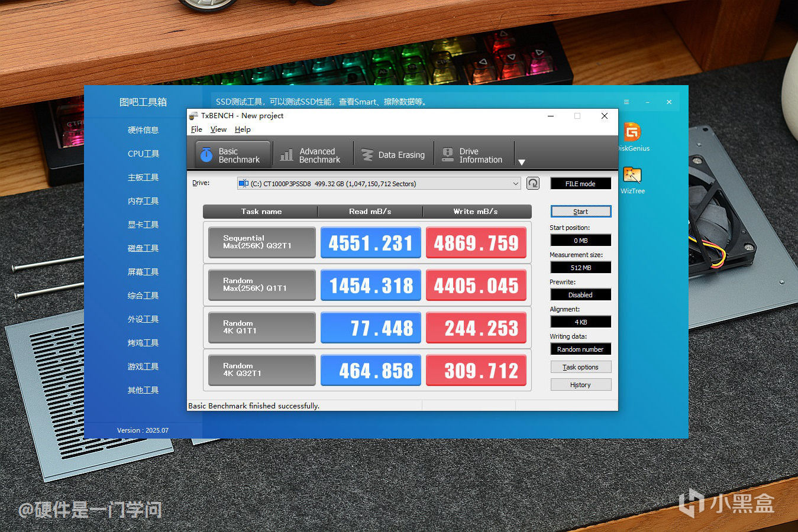Open the Help menu
The height and width of the screenshot is (532, 798).
pos(243,129)
